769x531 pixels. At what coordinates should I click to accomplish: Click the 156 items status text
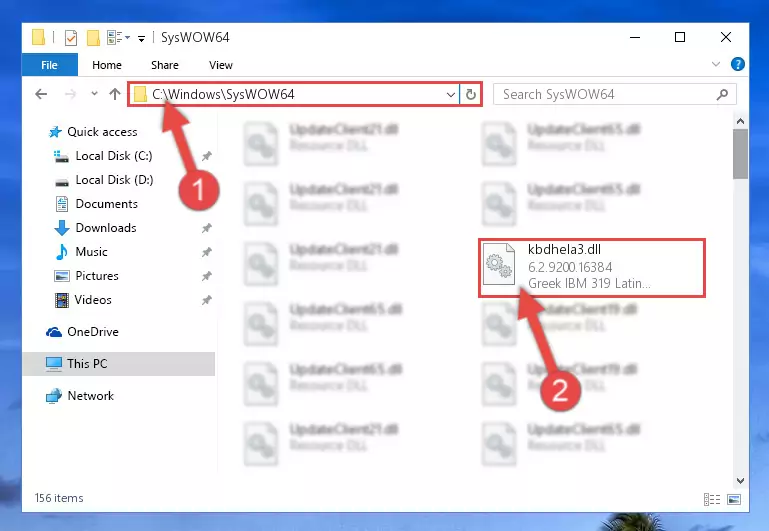[59, 498]
